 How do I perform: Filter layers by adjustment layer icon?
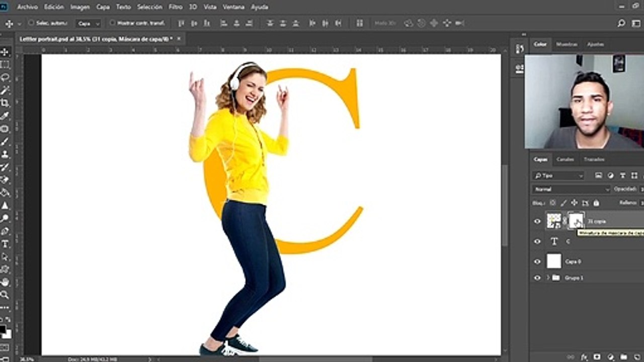(x=611, y=175)
